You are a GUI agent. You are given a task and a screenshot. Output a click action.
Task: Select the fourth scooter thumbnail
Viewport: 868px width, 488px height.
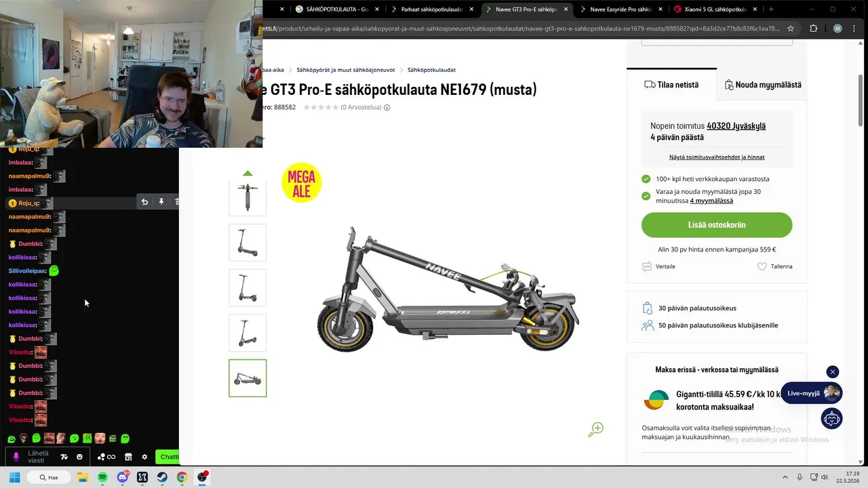coord(248,333)
